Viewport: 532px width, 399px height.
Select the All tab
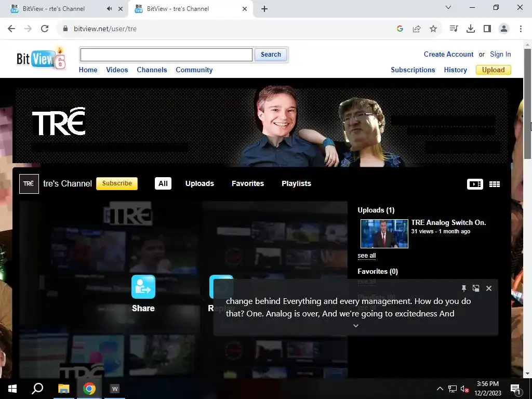tap(163, 183)
